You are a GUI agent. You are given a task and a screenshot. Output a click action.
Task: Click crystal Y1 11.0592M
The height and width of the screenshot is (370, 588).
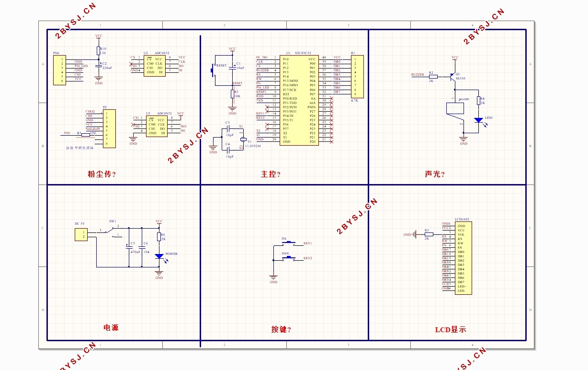pos(243,139)
